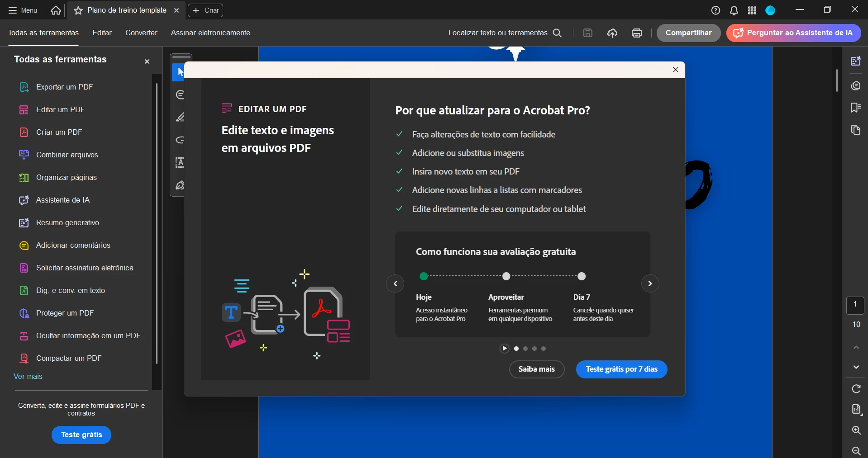Viewport: 868px width, 458px height.
Task: Open the bookmarks panel icon
Action: [855, 108]
